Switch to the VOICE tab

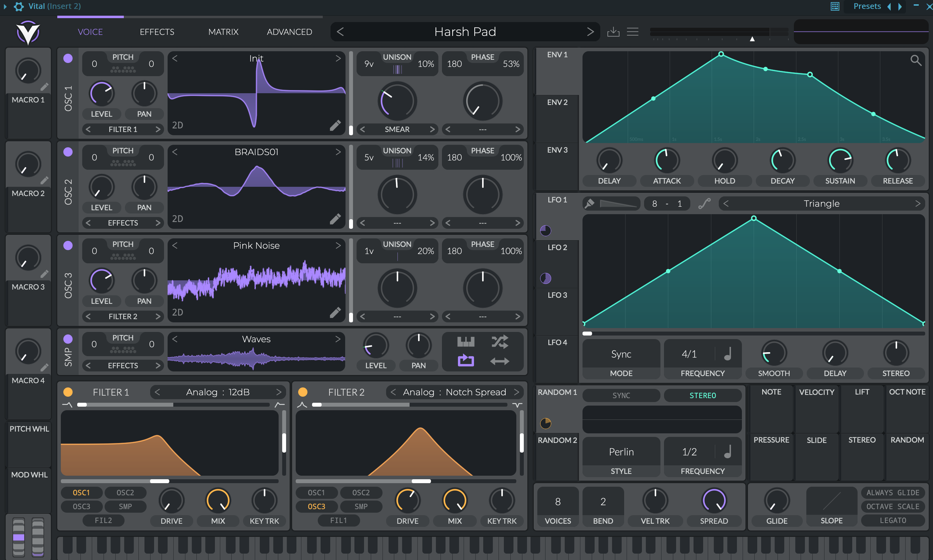click(x=90, y=32)
